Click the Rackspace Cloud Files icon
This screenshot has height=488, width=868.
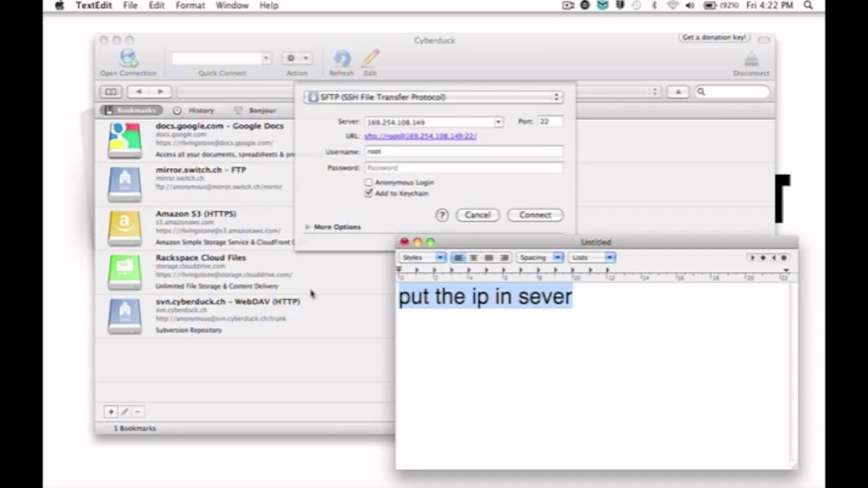[x=125, y=272]
